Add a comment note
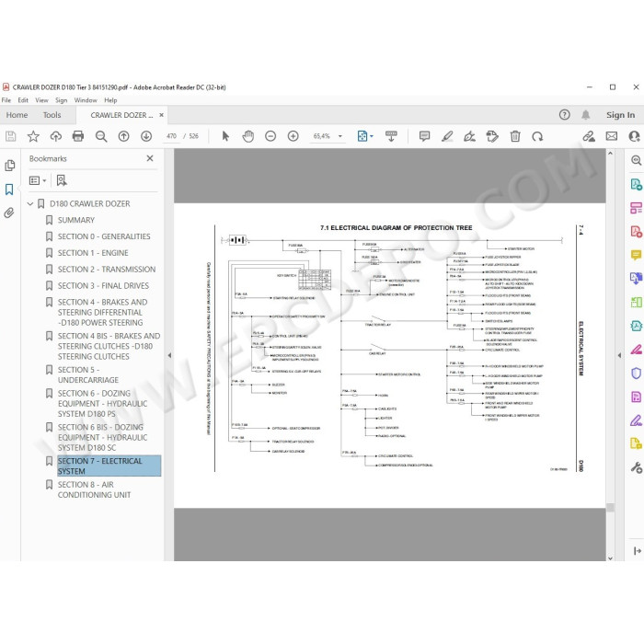 click(424, 136)
